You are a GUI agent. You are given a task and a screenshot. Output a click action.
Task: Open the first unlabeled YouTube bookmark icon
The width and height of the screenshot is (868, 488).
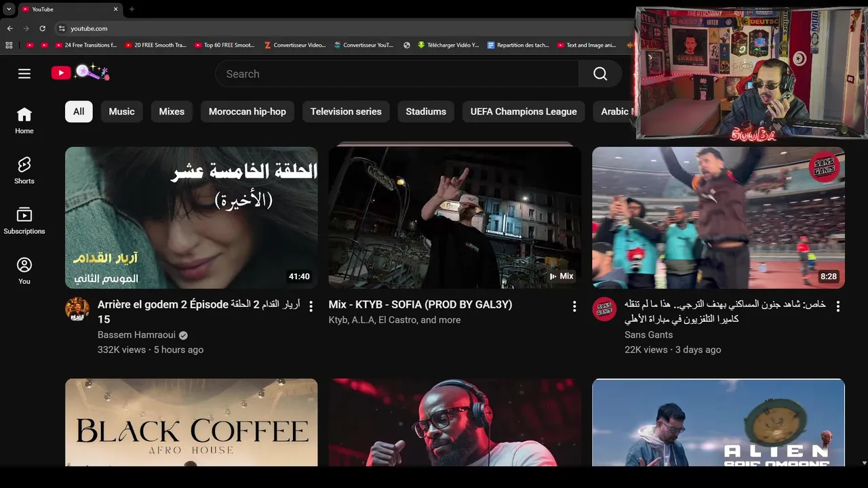point(30,45)
